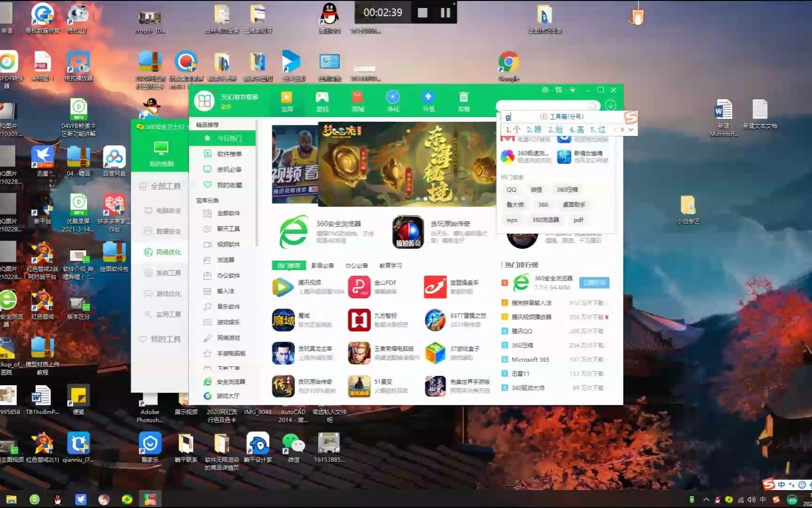The width and height of the screenshot is (812, 508).
Task: Click the wps hot search tag
Action: click(512, 220)
